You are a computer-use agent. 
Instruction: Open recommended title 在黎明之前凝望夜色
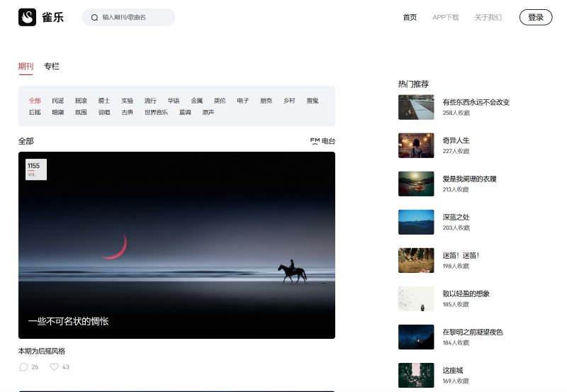pyautogui.click(x=473, y=332)
